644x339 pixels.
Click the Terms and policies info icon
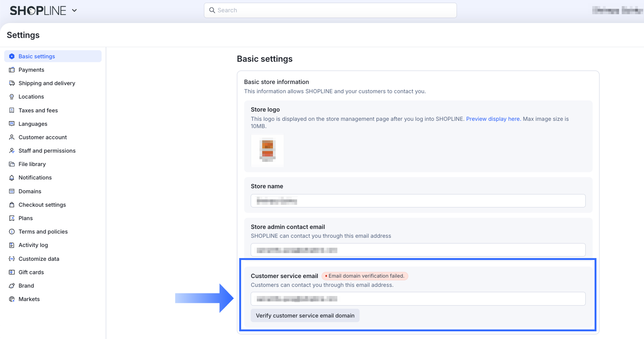(12, 232)
